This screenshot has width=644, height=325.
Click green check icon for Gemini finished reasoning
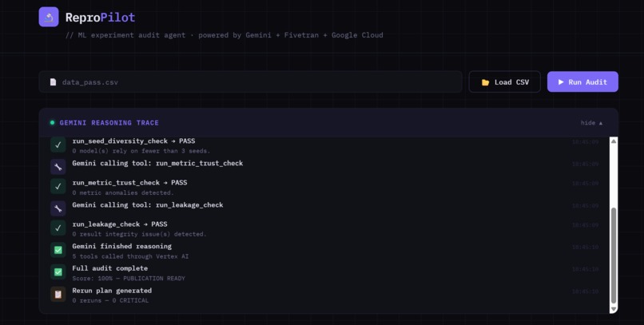pos(58,250)
